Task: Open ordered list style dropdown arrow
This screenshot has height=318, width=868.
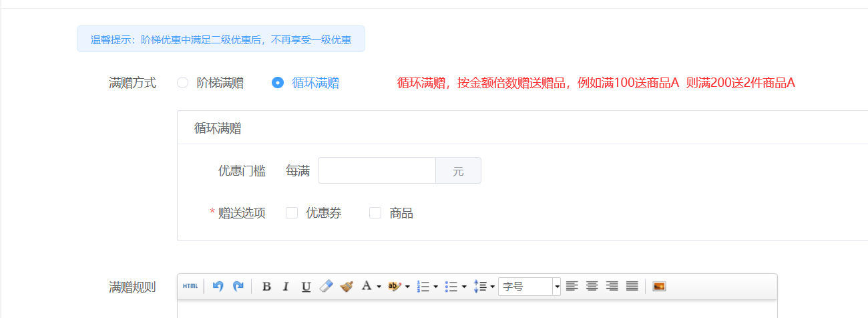Action: click(435, 287)
